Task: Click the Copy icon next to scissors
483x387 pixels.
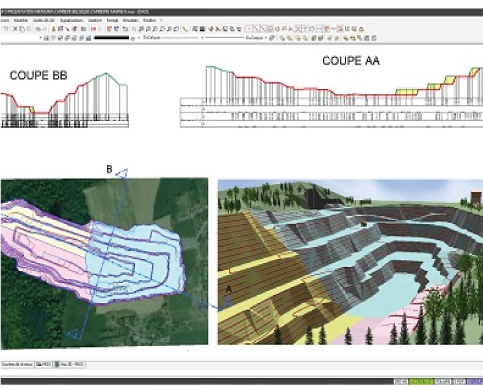Action: [21, 29]
